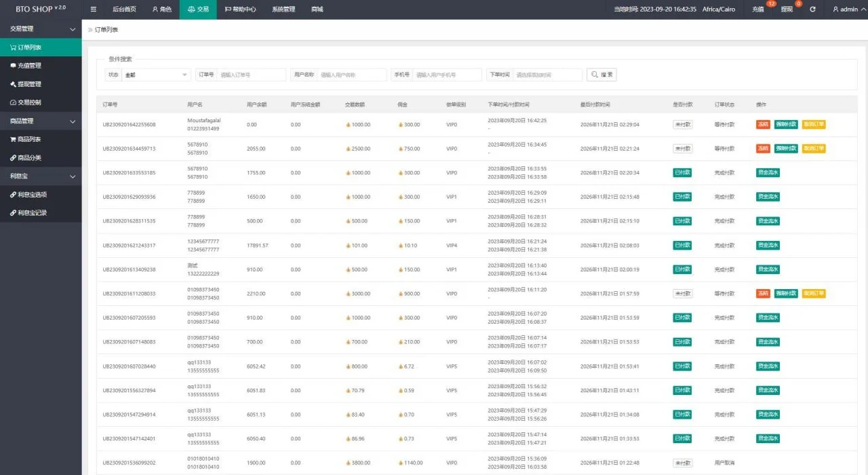Click the 订单号 search input field
The width and height of the screenshot is (868, 475).
(x=252, y=75)
